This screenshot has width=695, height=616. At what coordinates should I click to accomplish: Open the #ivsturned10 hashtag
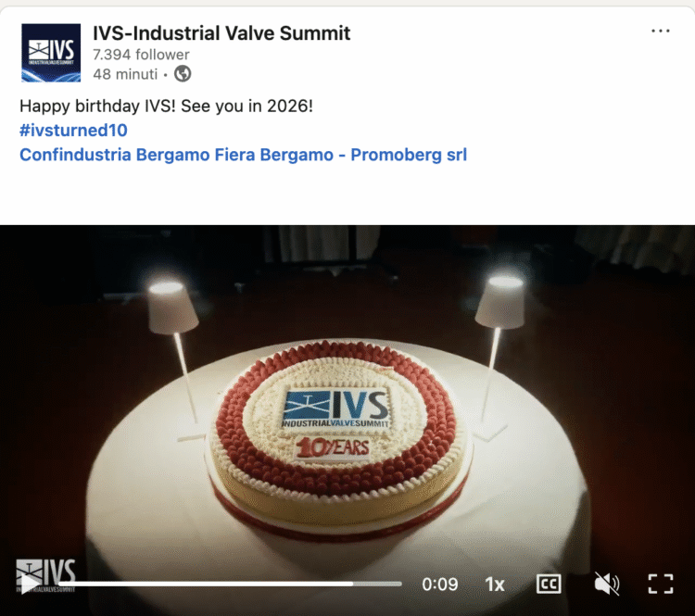coord(73,131)
